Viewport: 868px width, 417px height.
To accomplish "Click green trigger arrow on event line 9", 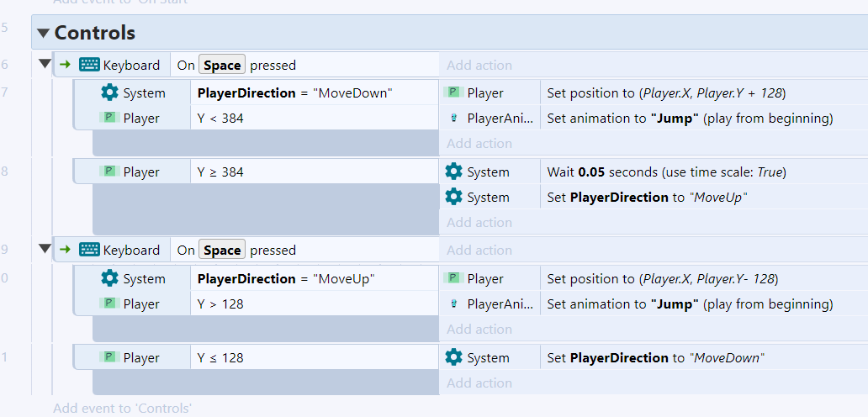I will [66, 250].
